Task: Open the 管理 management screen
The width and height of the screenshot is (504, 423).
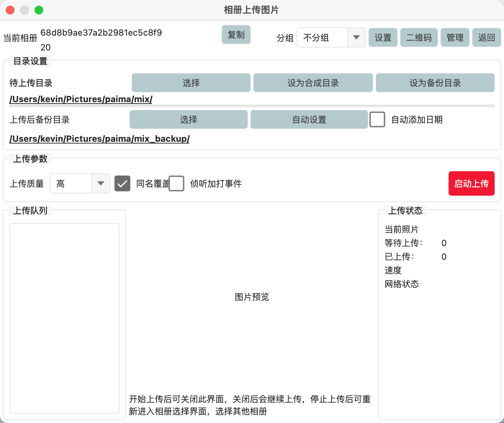Action: coord(455,37)
